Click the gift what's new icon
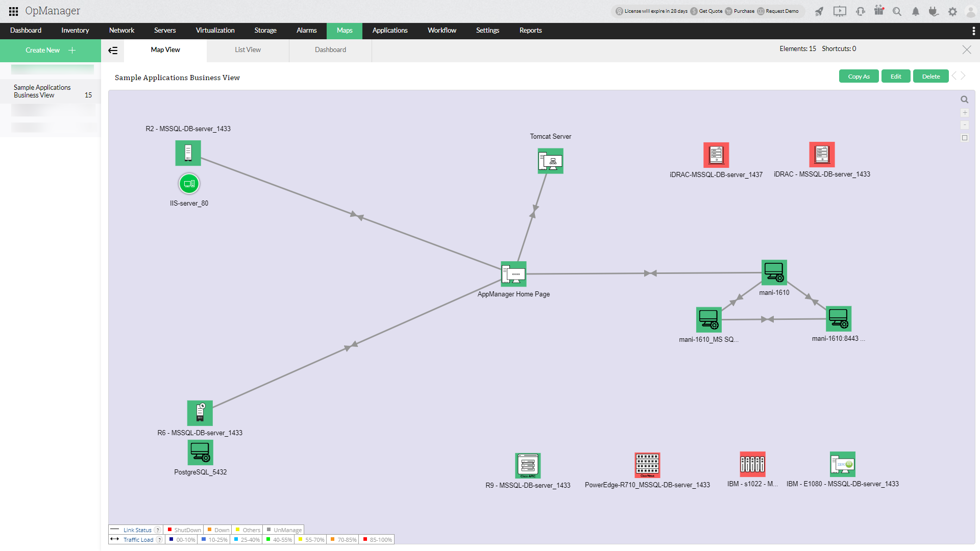Viewport: 980px width, 551px height. 878,11
